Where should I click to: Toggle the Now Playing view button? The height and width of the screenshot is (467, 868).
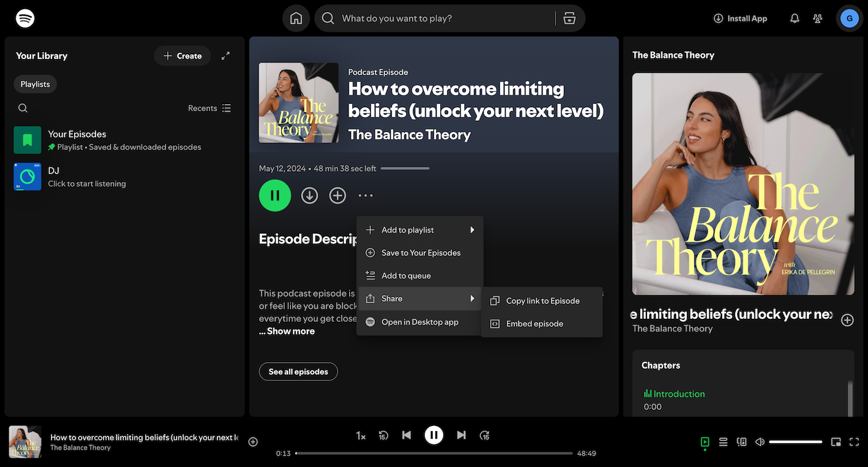pyautogui.click(x=704, y=442)
